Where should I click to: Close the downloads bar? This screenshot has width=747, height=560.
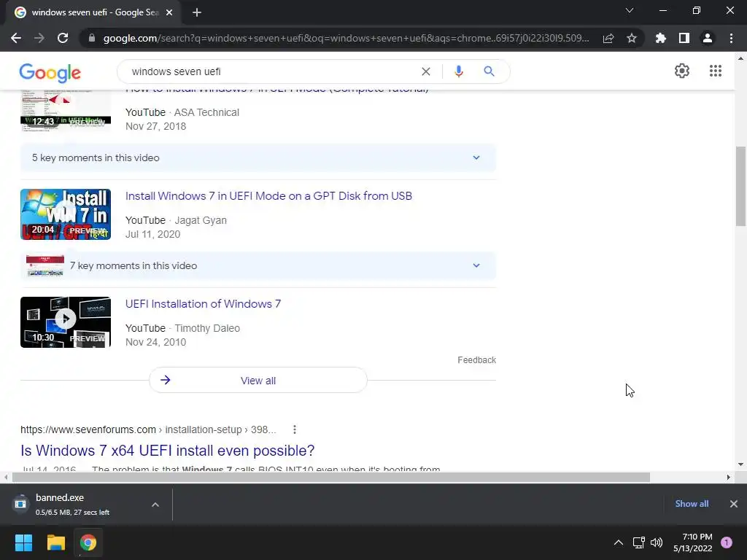click(734, 504)
